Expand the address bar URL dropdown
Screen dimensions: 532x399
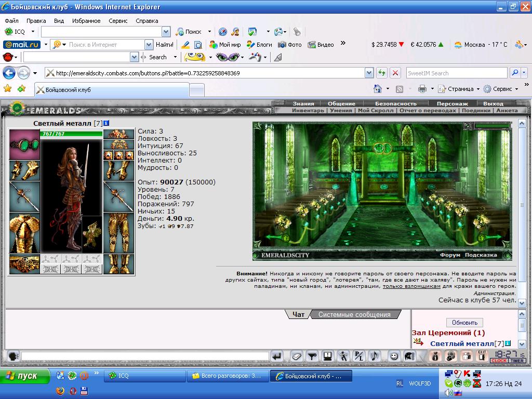pyautogui.click(x=369, y=73)
